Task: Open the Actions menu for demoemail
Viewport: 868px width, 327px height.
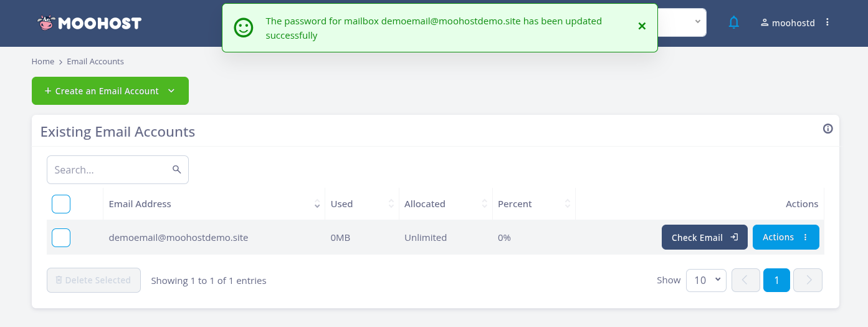Action: (x=785, y=237)
